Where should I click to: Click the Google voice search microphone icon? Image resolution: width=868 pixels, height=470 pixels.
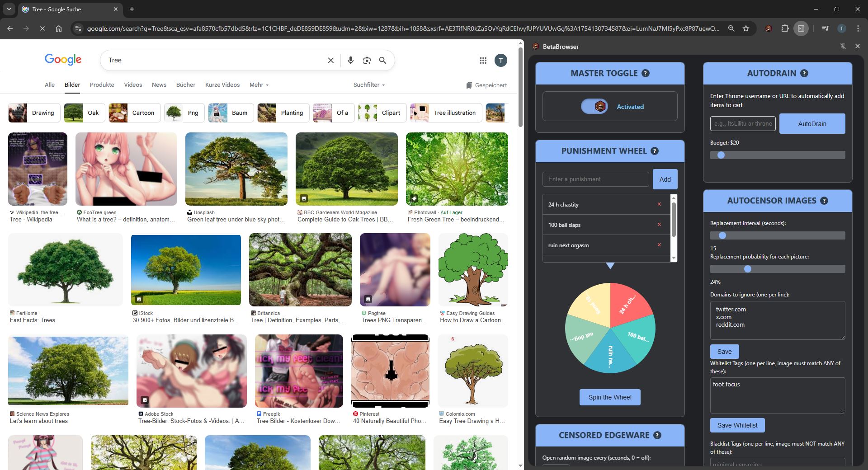[x=350, y=60]
